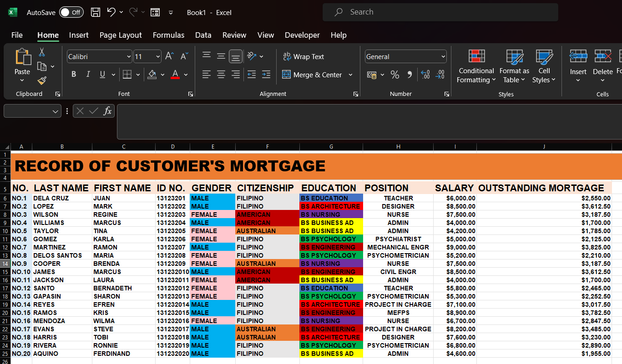622x364 pixels.
Task: Click the Excel app logo icon
Action: [13, 12]
